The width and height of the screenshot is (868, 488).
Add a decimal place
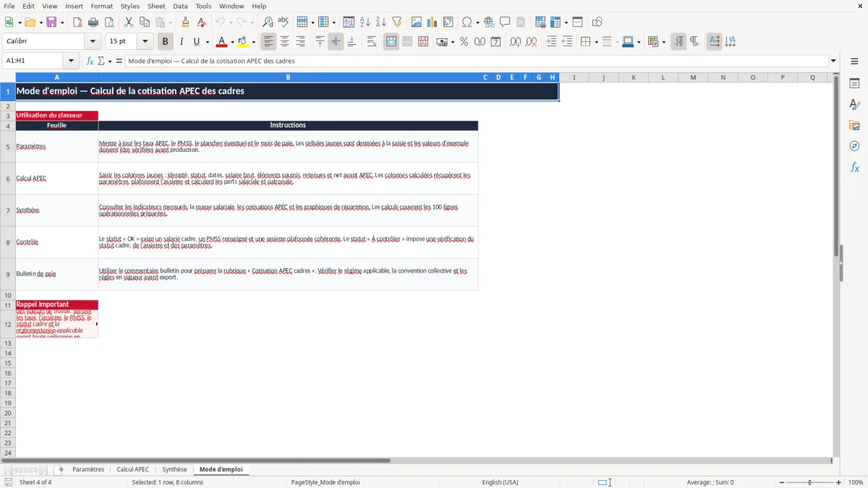pos(515,42)
